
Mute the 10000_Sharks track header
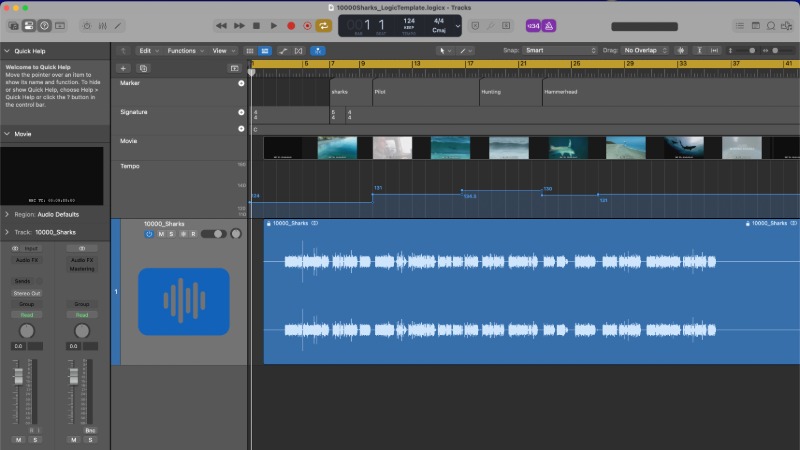160,234
